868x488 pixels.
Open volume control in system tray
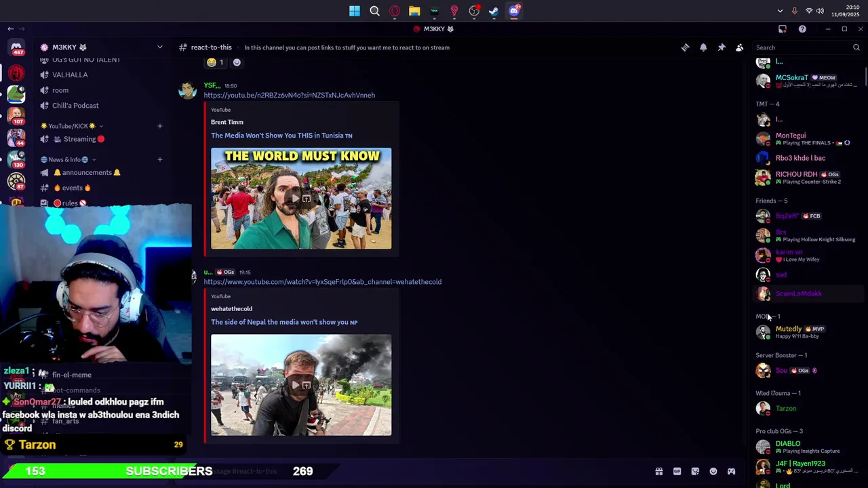pos(820,11)
